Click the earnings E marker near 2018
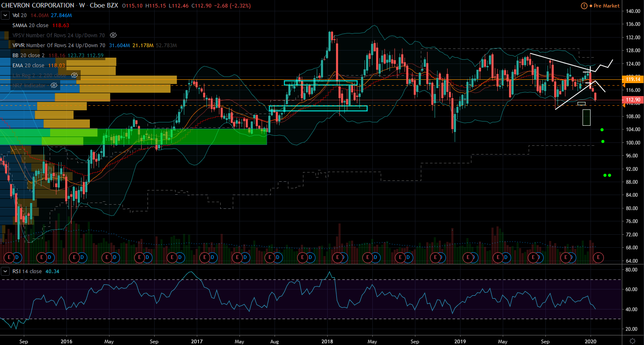Image resolution: width=644 pixels, height=345 pixels. pyautogui.click(x=338, y=257)
